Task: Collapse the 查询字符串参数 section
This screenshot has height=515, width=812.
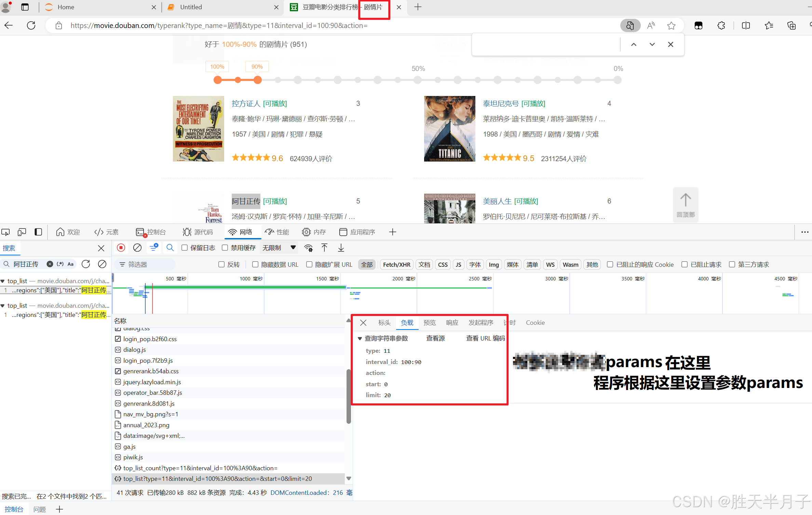Action: click(360, 338)
